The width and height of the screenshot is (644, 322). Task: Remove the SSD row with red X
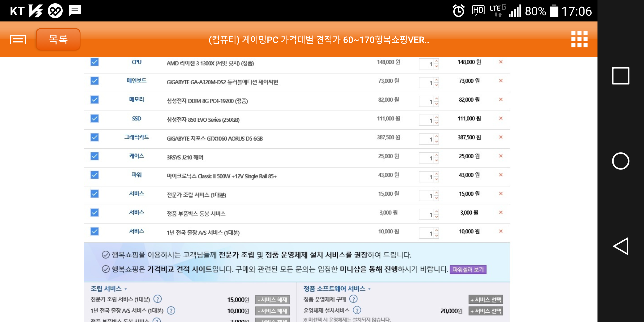click(501, 118)
